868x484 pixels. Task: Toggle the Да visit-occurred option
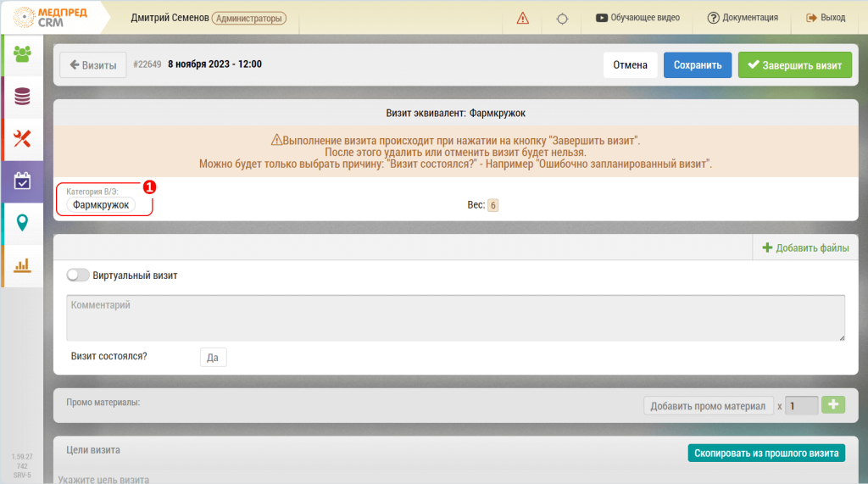tap(213, 357)
